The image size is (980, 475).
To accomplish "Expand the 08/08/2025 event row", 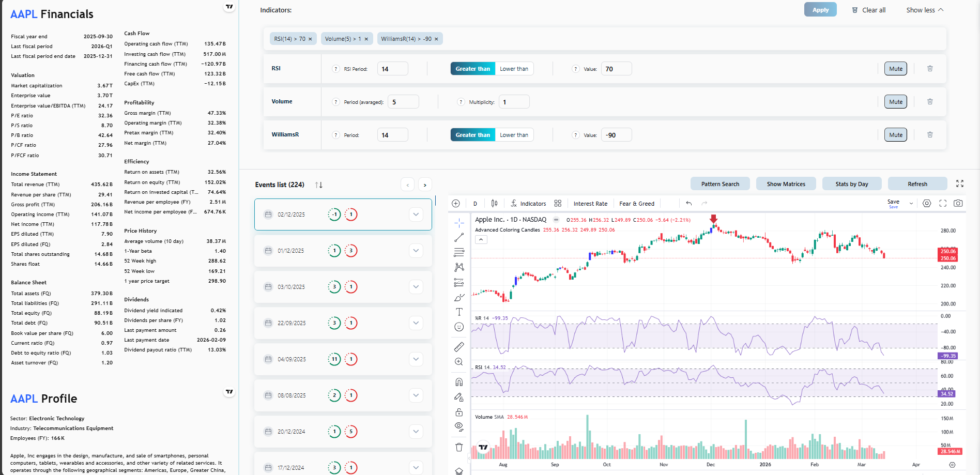I will (416, 395).
